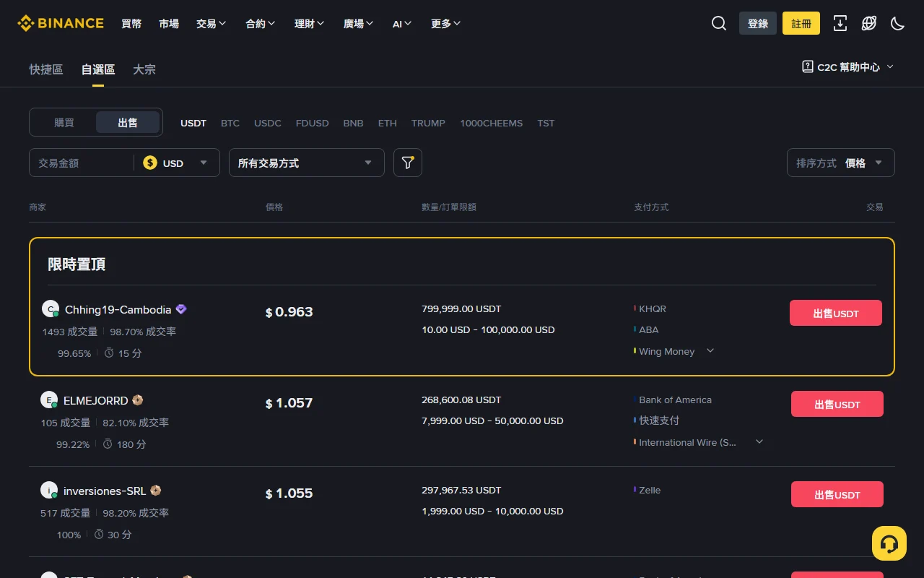Sell USDT to ELMEJORRD
The width and height of the screenshot is (924, 578).
click(837, 404)
